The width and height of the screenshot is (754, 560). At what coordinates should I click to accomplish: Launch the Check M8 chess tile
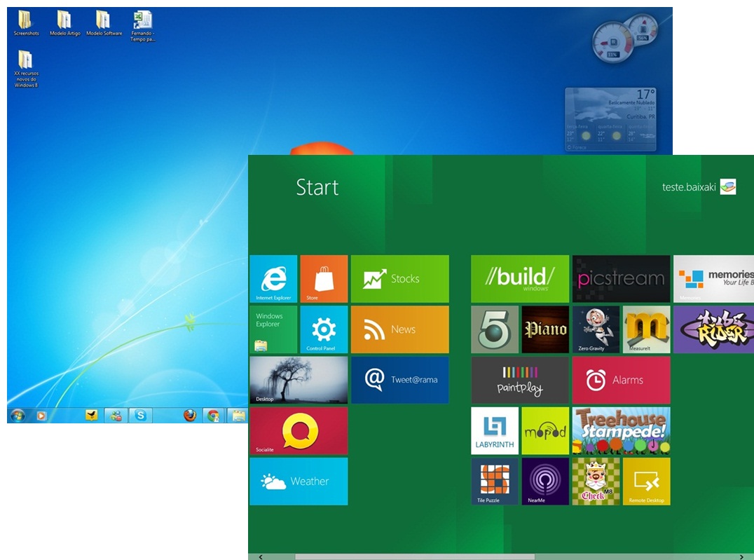[x=596, y=481]
